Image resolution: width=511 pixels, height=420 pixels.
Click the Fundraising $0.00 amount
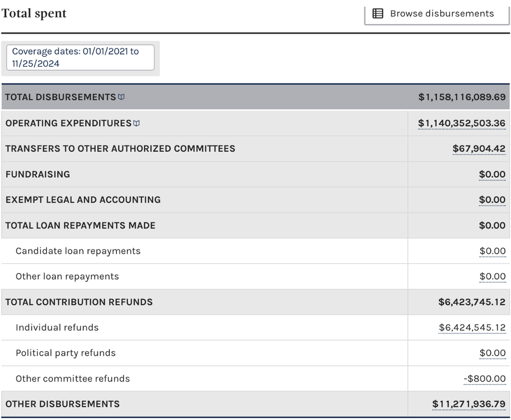point(492,174)
